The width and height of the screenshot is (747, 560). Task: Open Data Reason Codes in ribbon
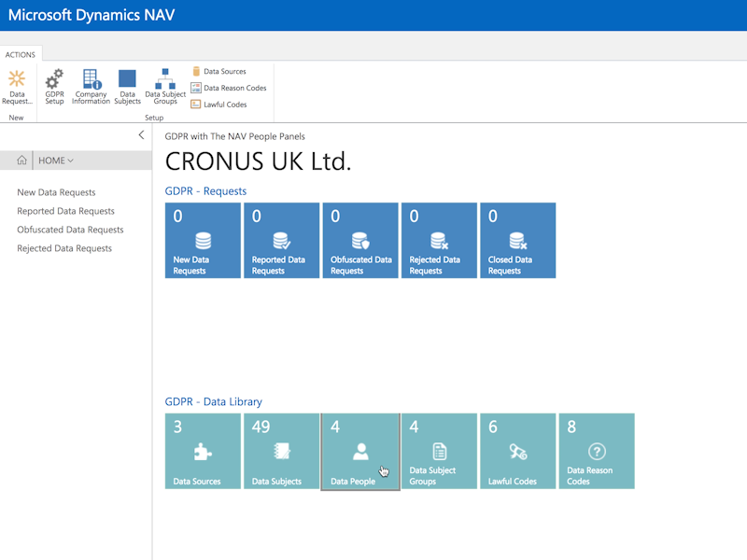229,88
